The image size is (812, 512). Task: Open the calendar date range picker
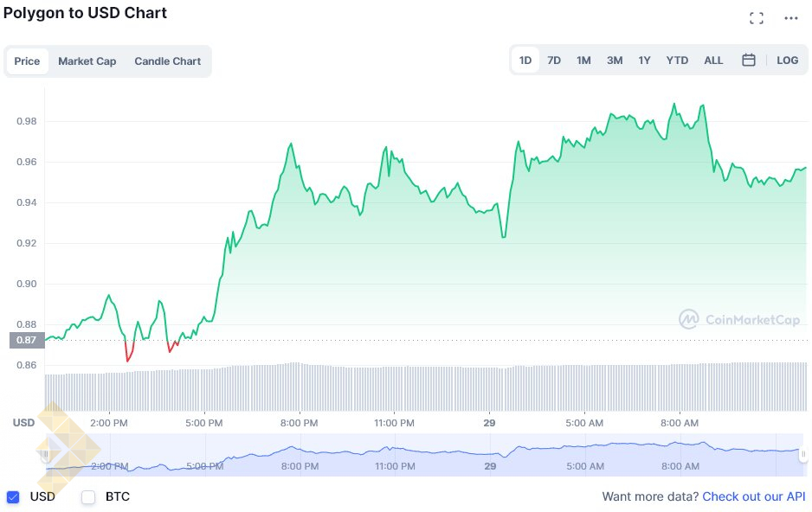coord(749,61)
